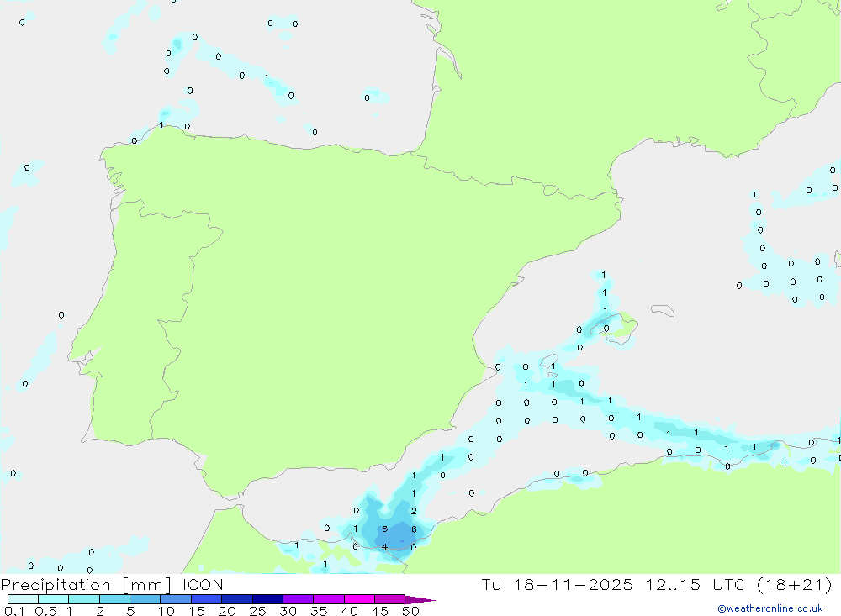Image resolution: width=841 pixels, height=616 pixels.
Task: Pick the 5–10 mm legend swatch
Action: 145,599
